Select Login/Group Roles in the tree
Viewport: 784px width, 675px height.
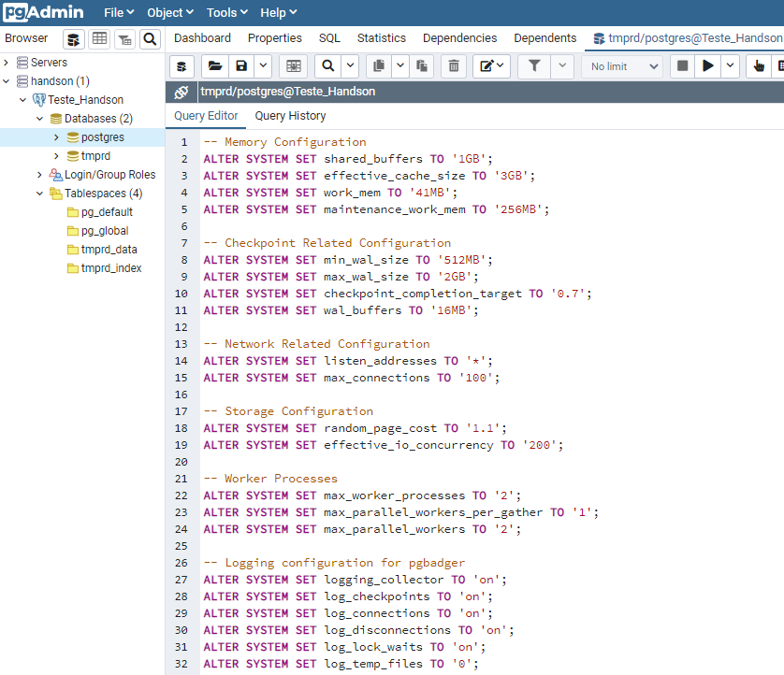[x=110, y=175]
